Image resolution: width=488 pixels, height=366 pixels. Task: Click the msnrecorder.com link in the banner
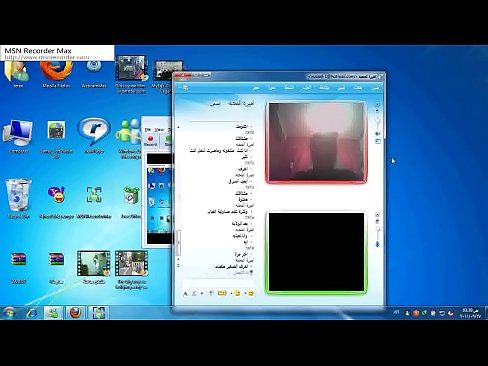coord(47,57)
